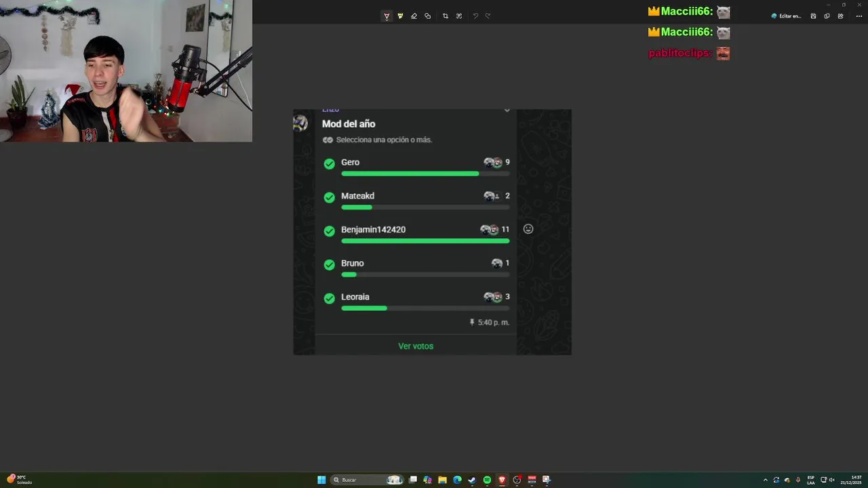The height and width of the screenshot is (488, 868).
Task: Show hidden system tray icons
Action: (766, 480)
